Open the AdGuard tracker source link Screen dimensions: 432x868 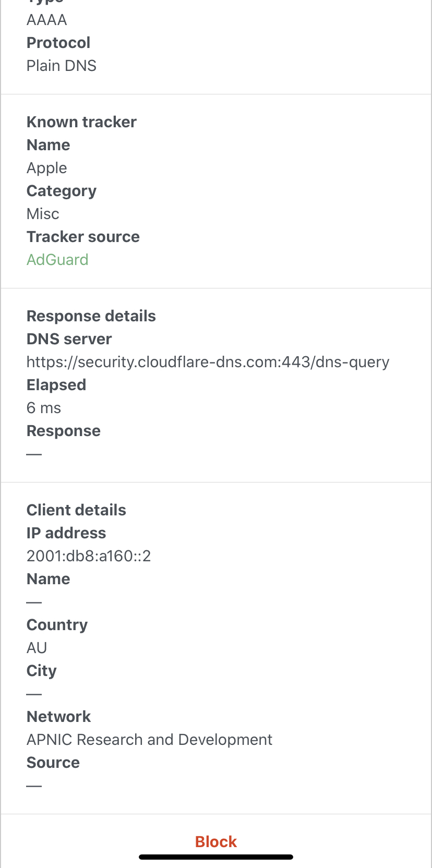pos(57,259)
